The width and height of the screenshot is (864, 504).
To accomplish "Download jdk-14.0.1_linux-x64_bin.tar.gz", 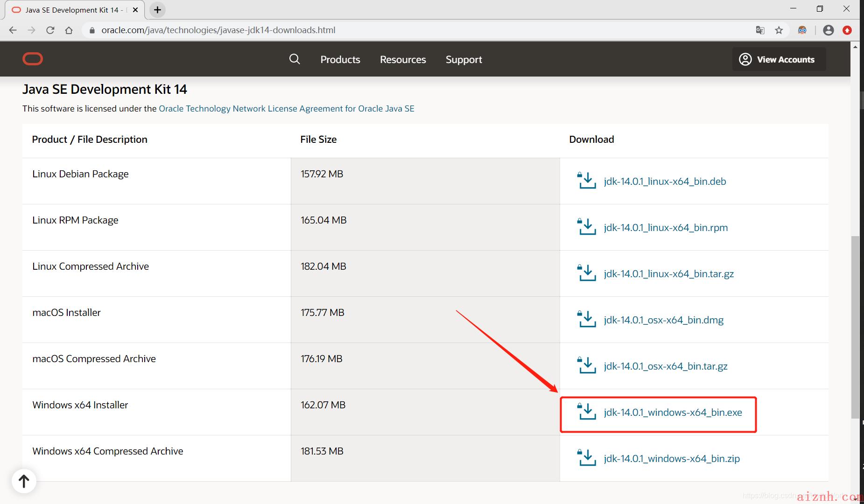I will 668,274.
